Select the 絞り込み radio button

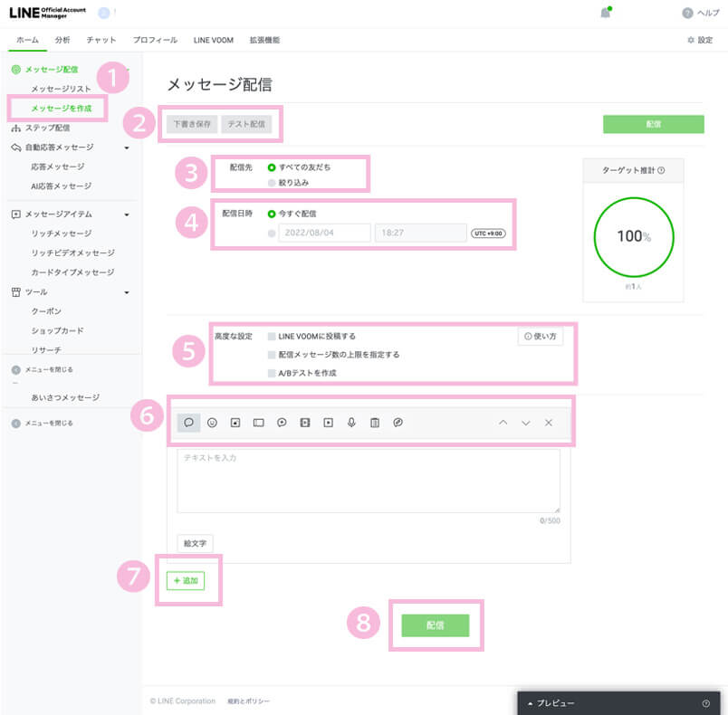[272, 183]
